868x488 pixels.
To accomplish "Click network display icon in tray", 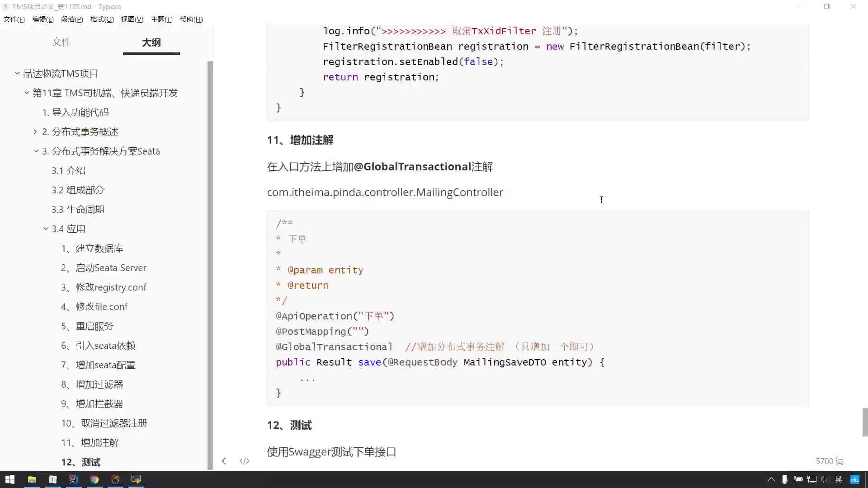I will 812,479.
